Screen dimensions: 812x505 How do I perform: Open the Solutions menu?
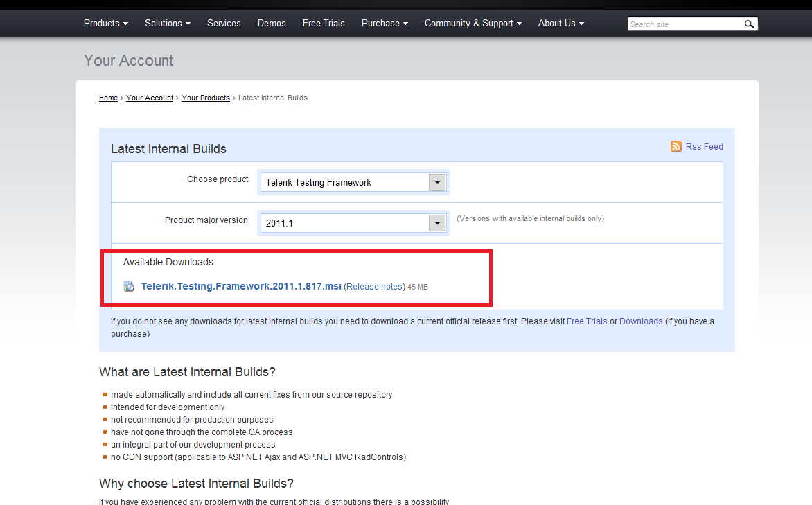(x=168, y=24)
